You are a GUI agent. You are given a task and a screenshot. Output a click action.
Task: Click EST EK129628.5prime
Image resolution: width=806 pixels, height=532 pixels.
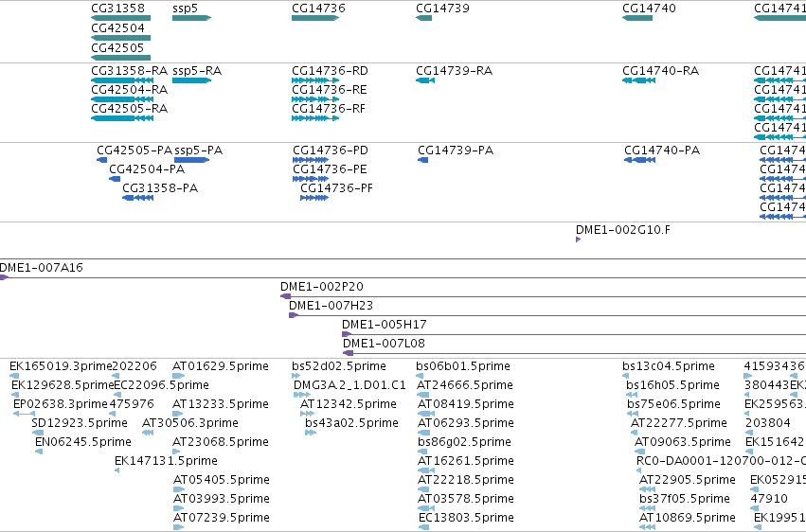[63, 385]
